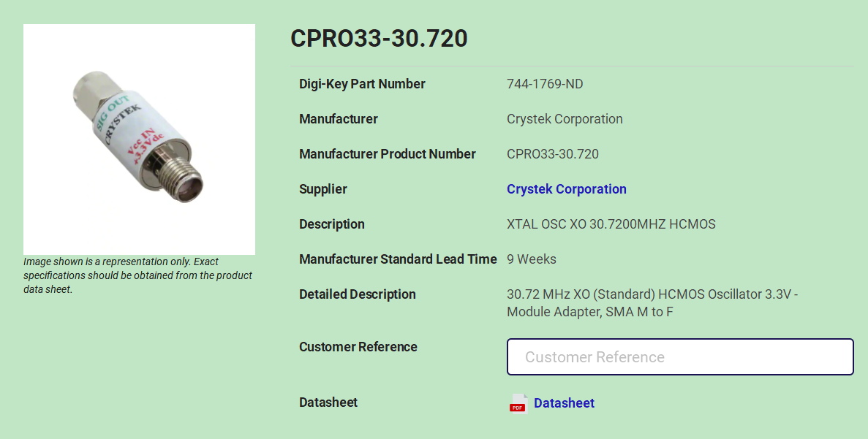
Task: Select the 30.72 MHz XO description line
Action: (652, 294)
